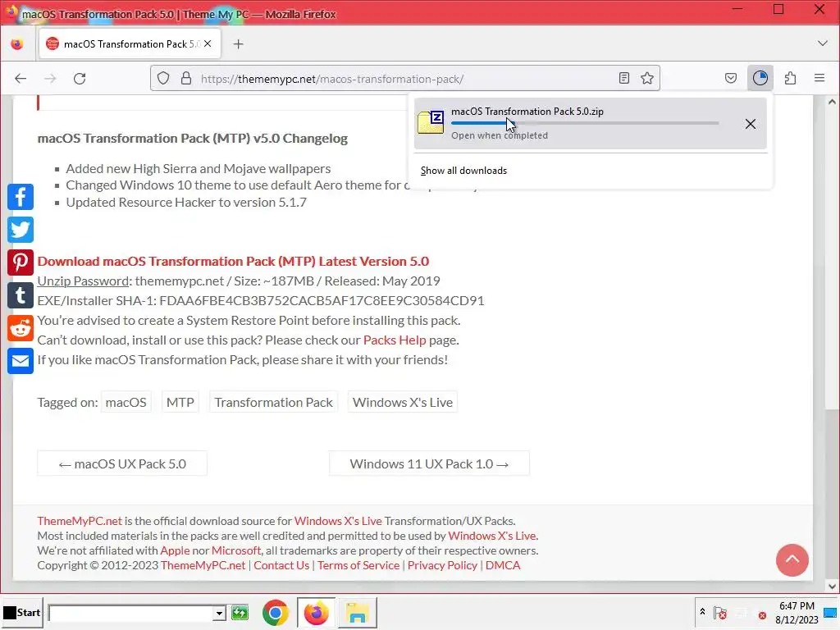Image resolution: width=840 pixels, height=630 pixels.
Task: Share the page via email icon
Action: 21,361
